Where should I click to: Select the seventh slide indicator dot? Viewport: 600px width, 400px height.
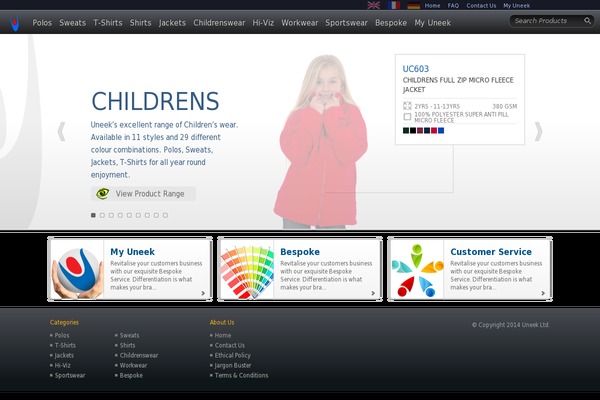click(147, 215)
